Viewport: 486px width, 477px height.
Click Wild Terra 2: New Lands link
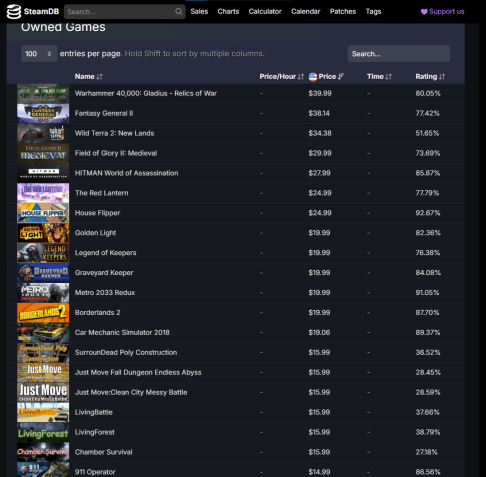pyautogui.click(x=114, y=133)
